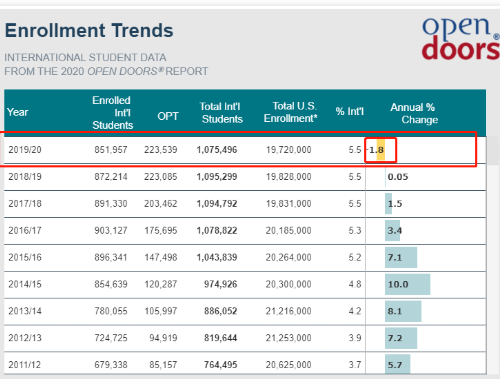Select the 21,253,000 enrollment value
Screen dimensions: 500x379
click(x=288, y=338)
